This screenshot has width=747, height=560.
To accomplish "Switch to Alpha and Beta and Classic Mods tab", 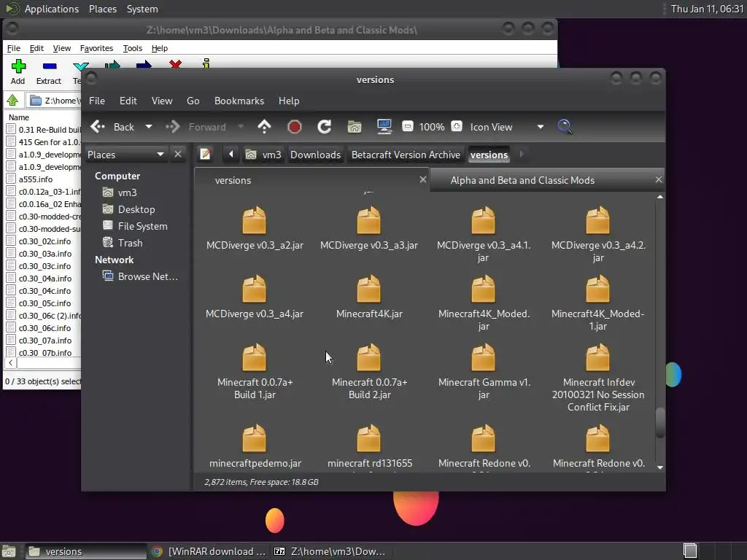I will 522,180.
